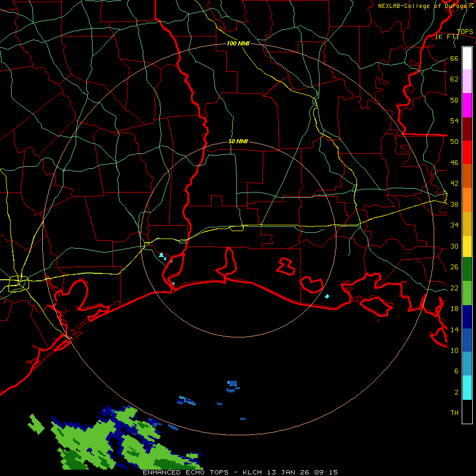Click the '26' legend value
This screenshot has height=476, width=476.
pyautogui.click(x=454, y=267)
